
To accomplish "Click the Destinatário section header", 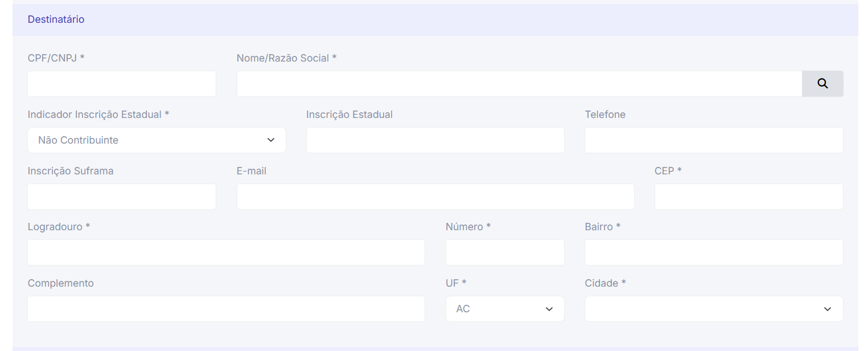I will [56, 19].
